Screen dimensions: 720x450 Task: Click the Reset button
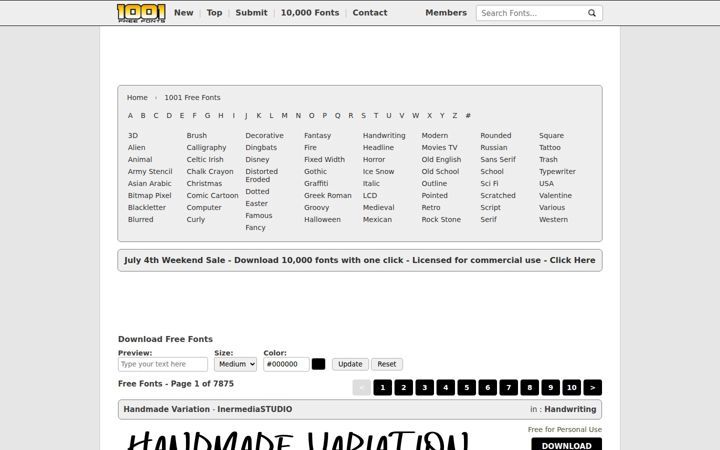[387, 364]
